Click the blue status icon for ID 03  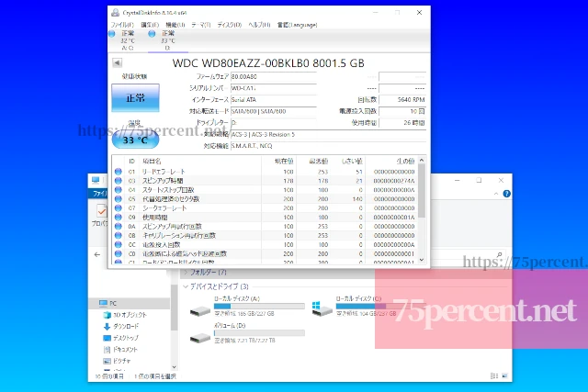[119, 181]
